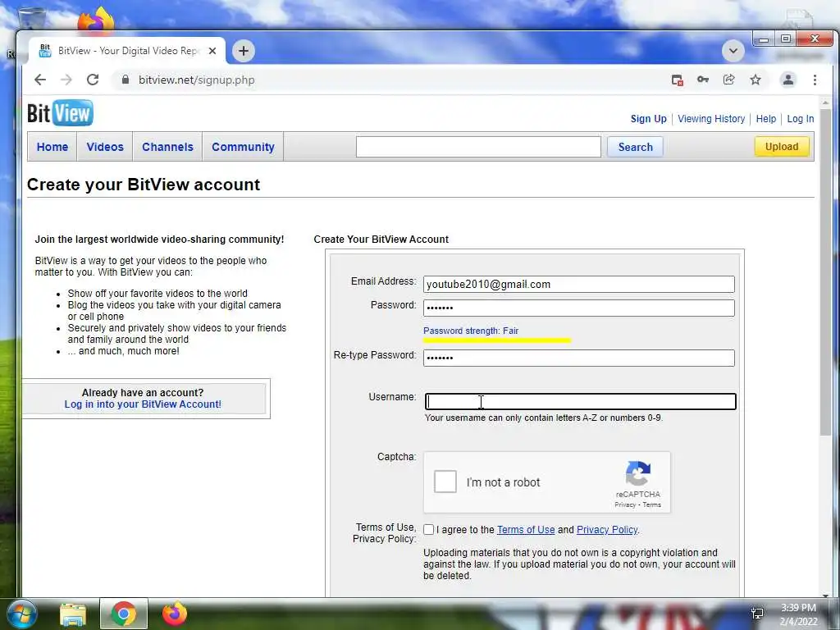Click the yellow password strength bar
This screenshot has height=630, width=840.
pyautogui.click(x=497, y=340)
